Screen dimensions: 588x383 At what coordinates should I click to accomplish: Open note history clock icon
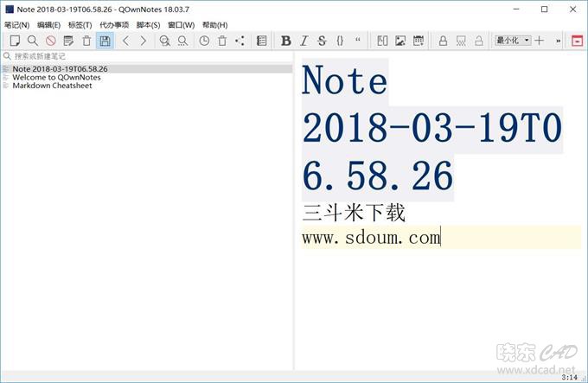point(204,41)
